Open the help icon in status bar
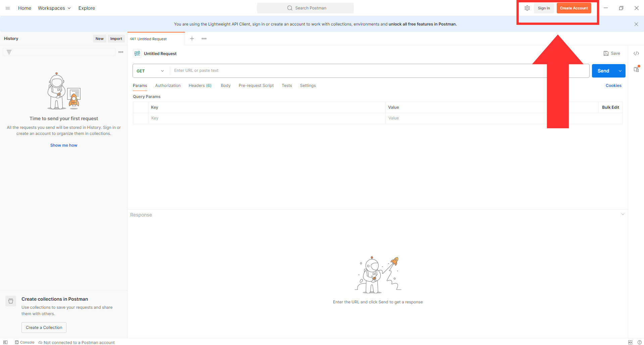Viewport: 644px width, 345px height. tap(639, 342)
